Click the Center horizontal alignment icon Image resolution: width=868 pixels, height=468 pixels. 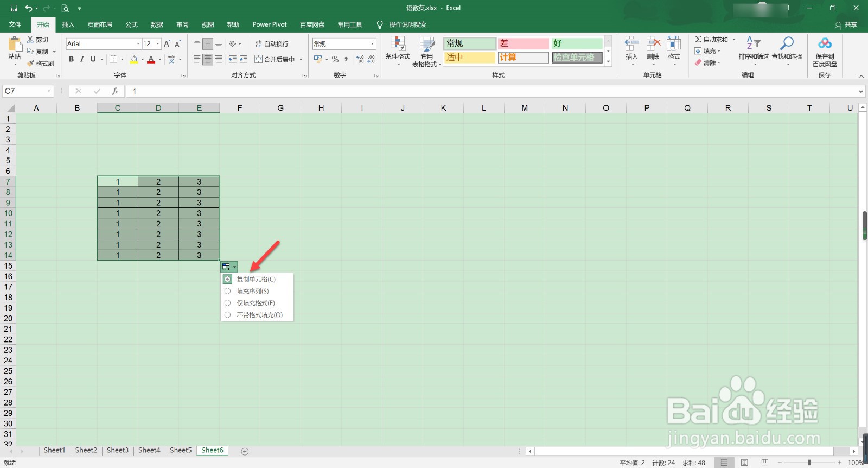(208, 59)
